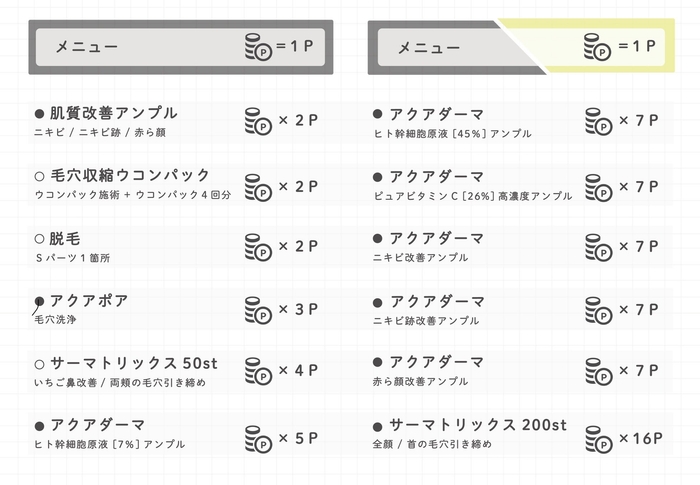700x485 pixels.
Task: Click the coin icon in yellow right header
Action: click(597, 47)
